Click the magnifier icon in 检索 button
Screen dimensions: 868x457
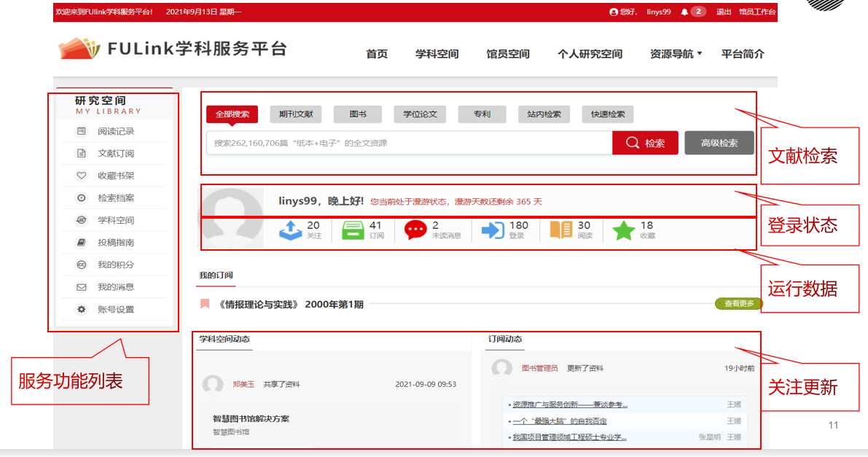pos(632,143)
